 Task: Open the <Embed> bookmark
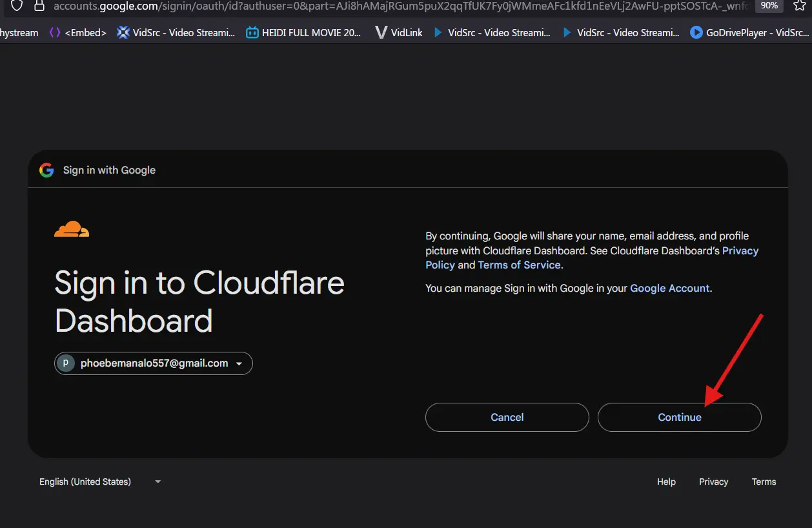click(78, 32)
